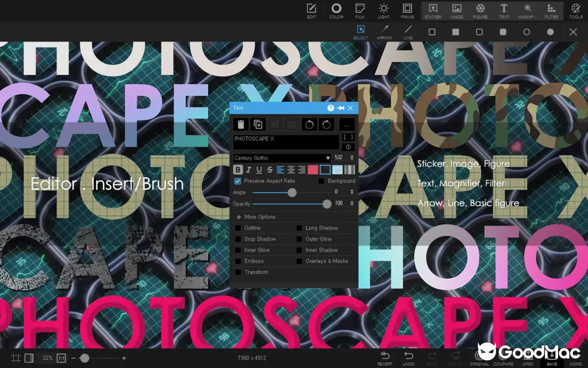Enable the Drop Shadow effect

(238, 239)
